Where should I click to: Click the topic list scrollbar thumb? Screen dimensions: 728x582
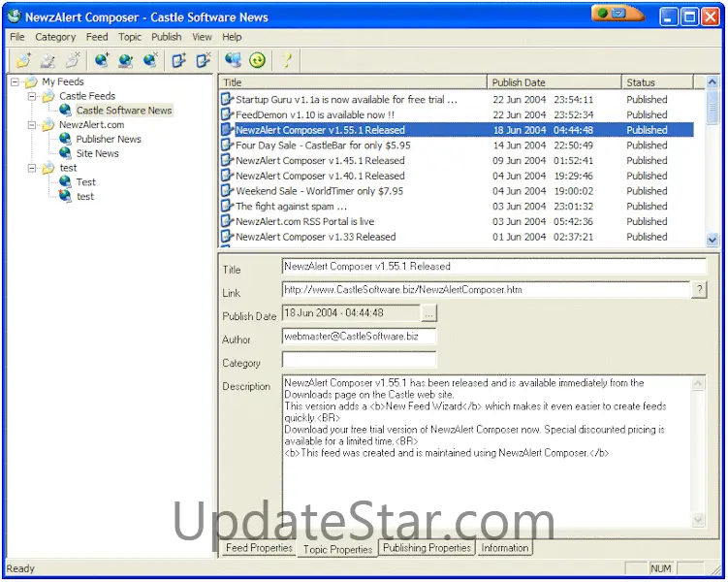pos(712,108)
